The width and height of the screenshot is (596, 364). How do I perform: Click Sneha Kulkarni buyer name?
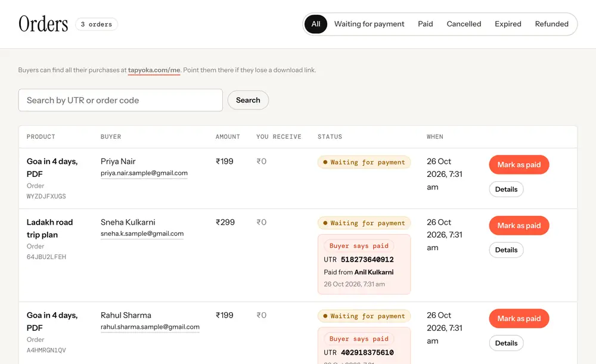(x=128, y=222)
